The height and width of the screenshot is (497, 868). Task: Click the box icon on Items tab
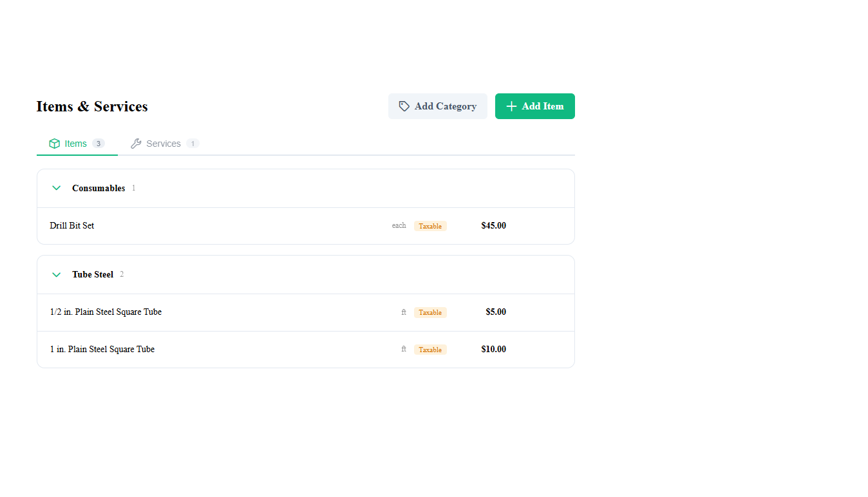55,144
